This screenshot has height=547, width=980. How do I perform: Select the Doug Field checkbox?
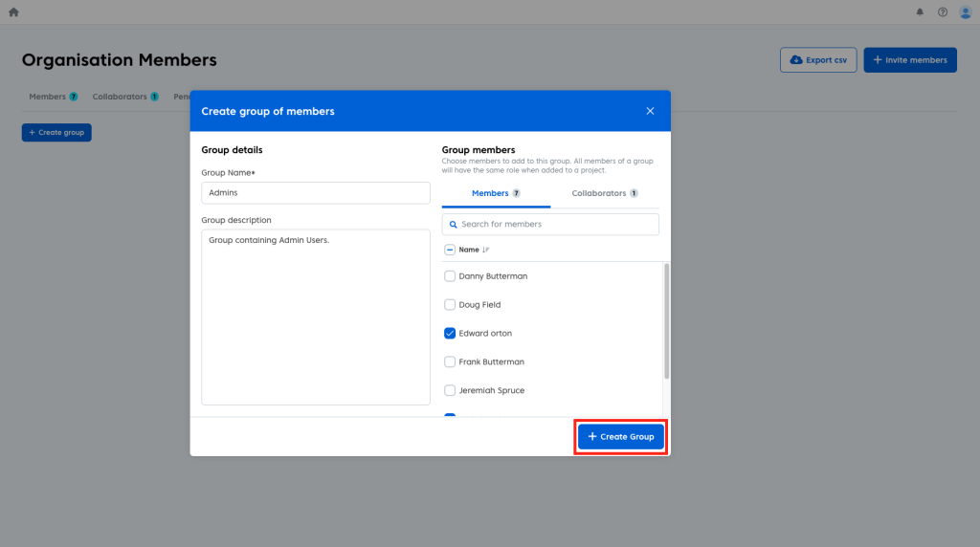[450, 305]
